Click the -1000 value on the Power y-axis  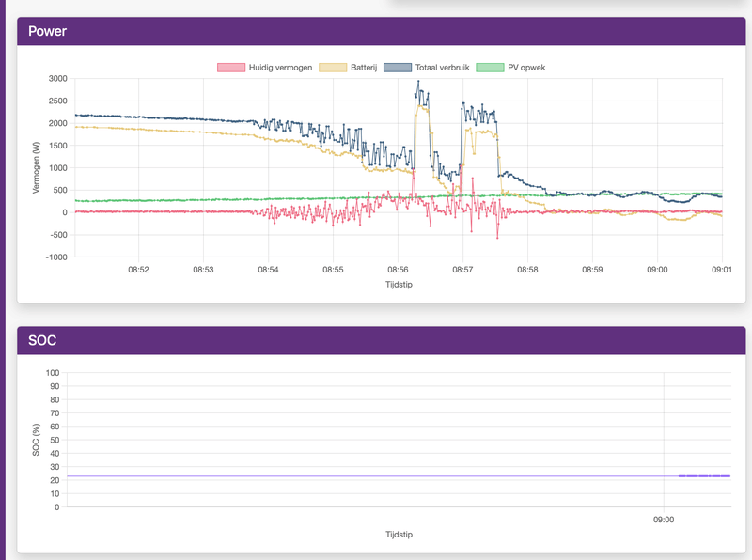[56, 257]
